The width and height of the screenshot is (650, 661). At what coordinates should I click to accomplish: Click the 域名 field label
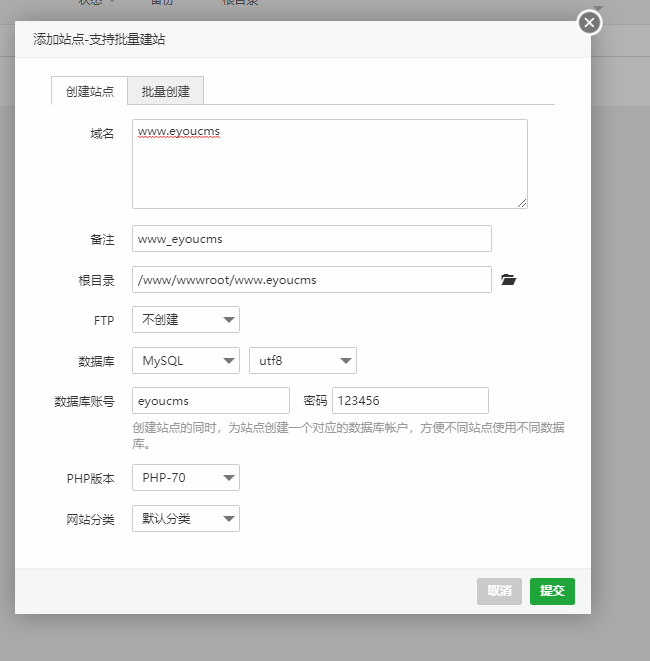(x=103, y=133)
